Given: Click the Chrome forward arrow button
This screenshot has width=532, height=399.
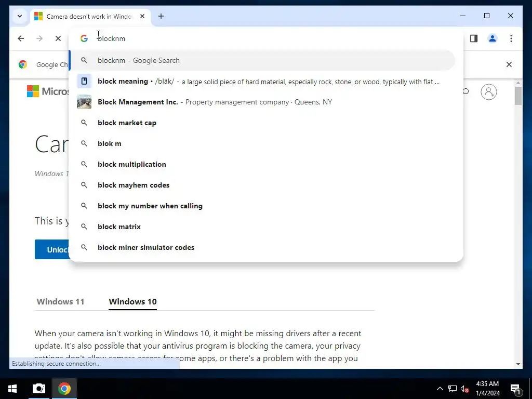Looking at the screenshot, I should click(39, 38).
